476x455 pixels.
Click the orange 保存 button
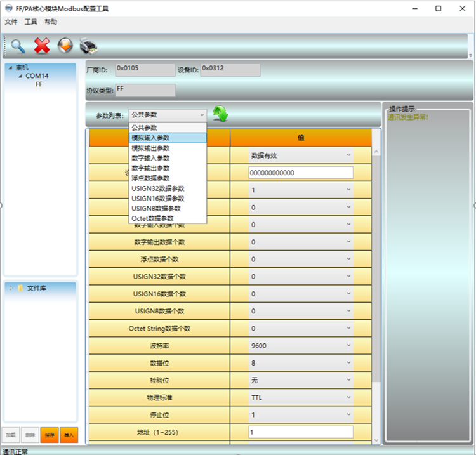click(x=50, y=435)
